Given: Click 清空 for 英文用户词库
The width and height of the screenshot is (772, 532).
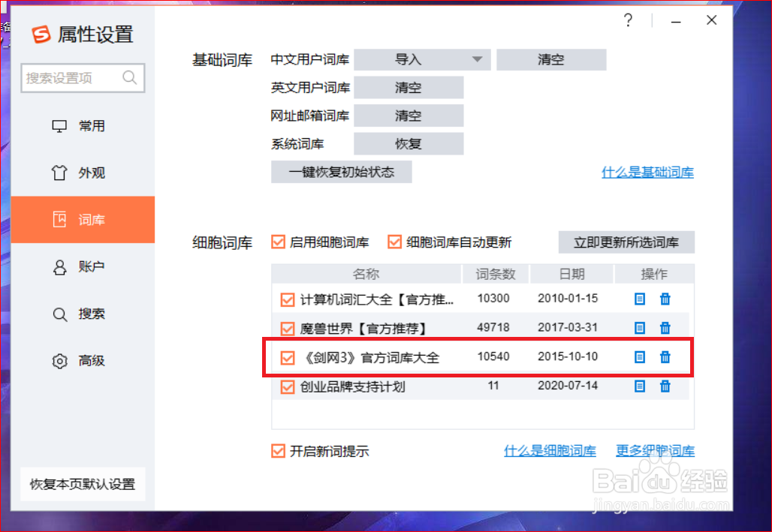Looking at the screenshot, I should [409, 88].
